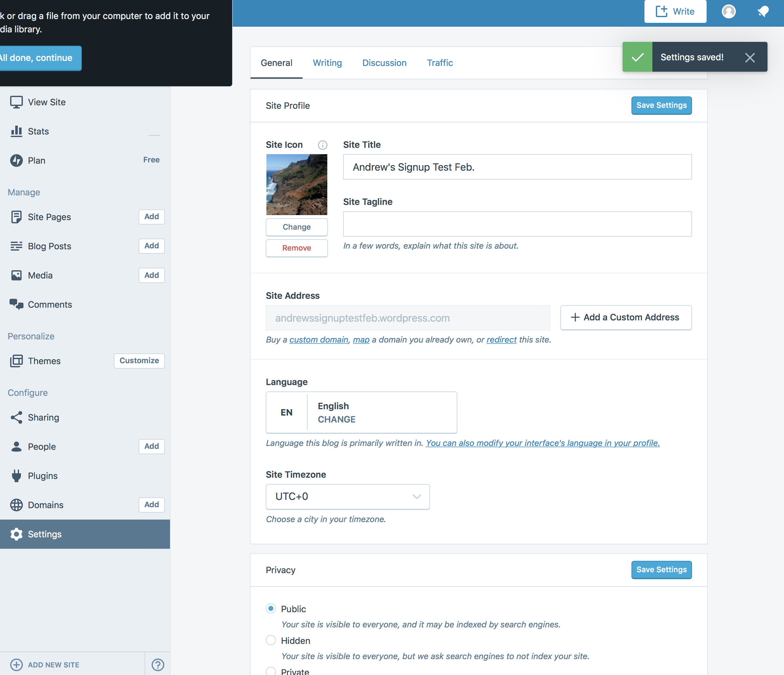784x675 pixels.
Task: Select the Private privacy radio button
Action: [x=271, y=671]
